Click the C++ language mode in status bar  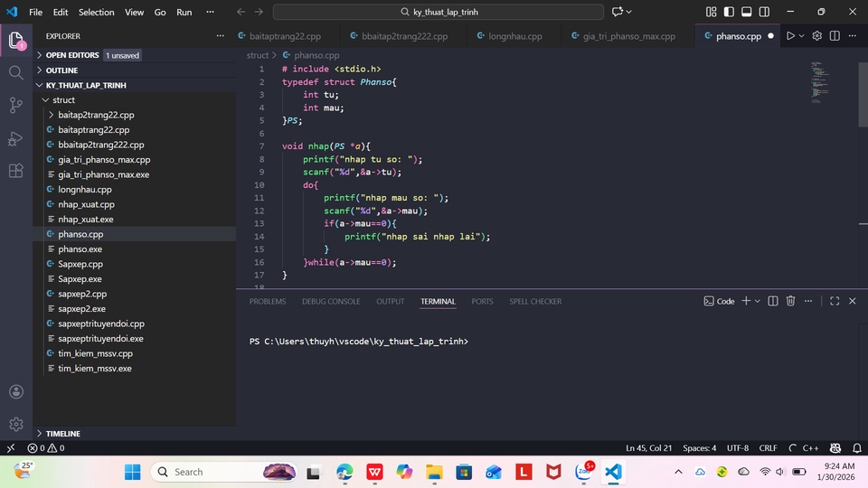[x=810, y=448]
